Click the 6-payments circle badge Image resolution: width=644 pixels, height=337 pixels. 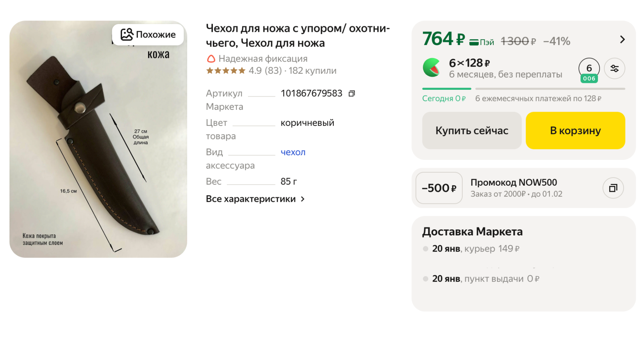[589, 69]
